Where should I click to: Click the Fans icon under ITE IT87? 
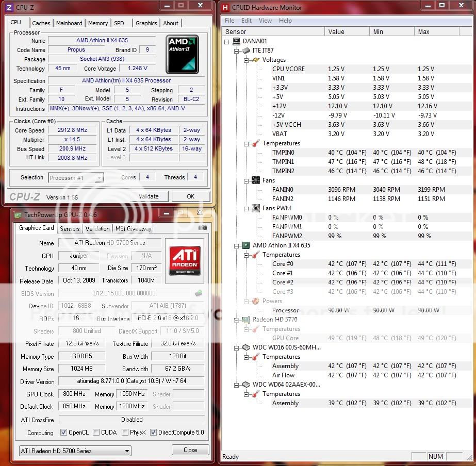[256, 180]
